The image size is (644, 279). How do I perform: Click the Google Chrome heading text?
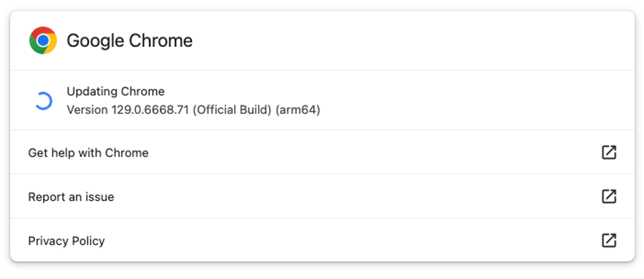[x=130, y=41]
